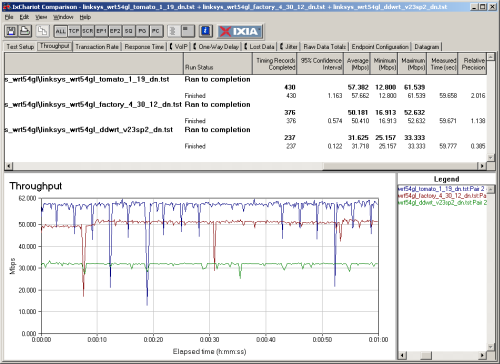The width and height of the screenshot is (500, 364).
Task: Click results table scroll-up arrow
Action: click(490, 57)
